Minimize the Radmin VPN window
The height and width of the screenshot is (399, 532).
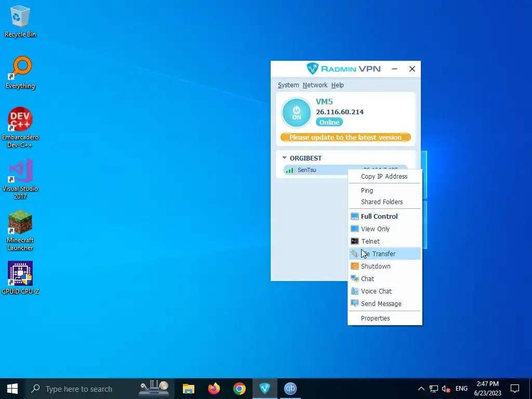point(394,69)
